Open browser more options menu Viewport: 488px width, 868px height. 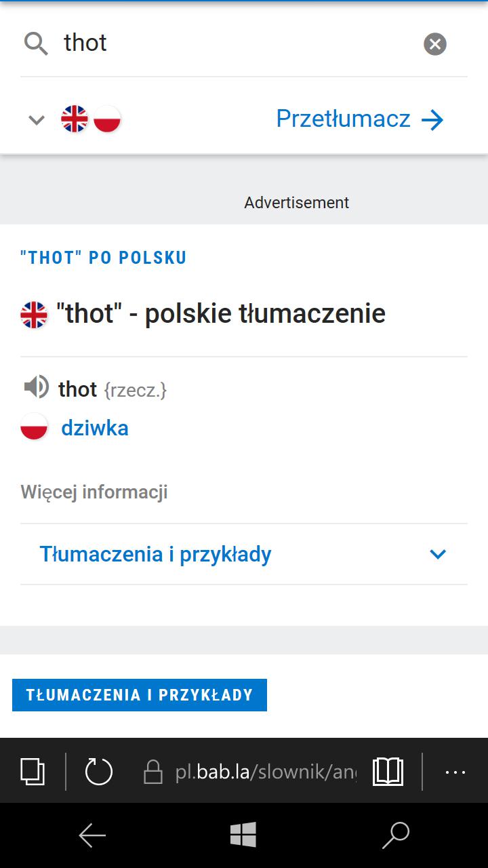coord(455,772)
